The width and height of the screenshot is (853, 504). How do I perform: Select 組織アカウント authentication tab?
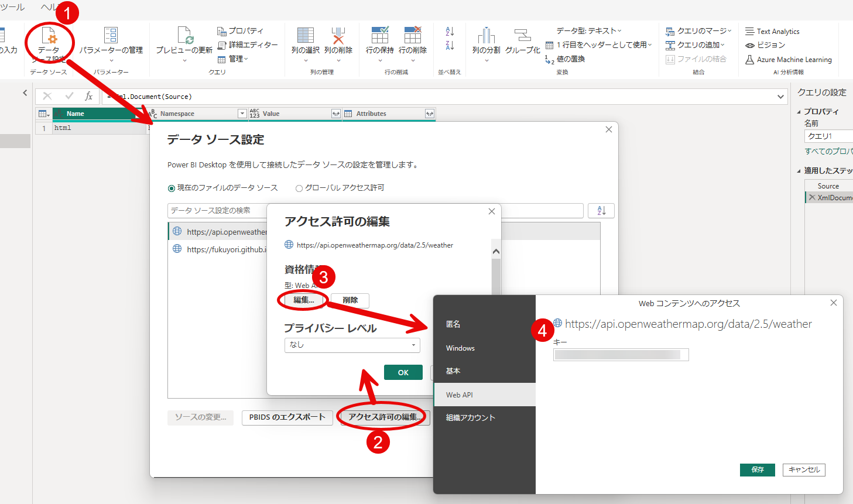(485, 418)
